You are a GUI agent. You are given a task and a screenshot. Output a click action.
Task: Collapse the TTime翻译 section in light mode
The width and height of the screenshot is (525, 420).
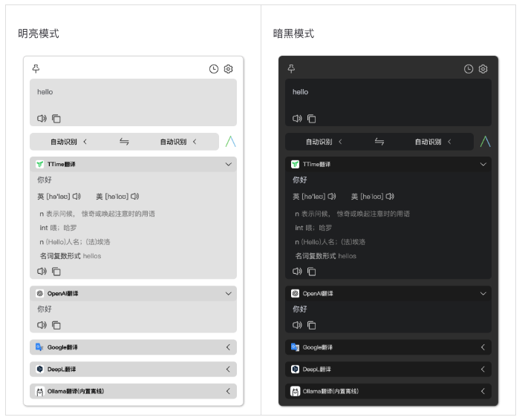229,164
